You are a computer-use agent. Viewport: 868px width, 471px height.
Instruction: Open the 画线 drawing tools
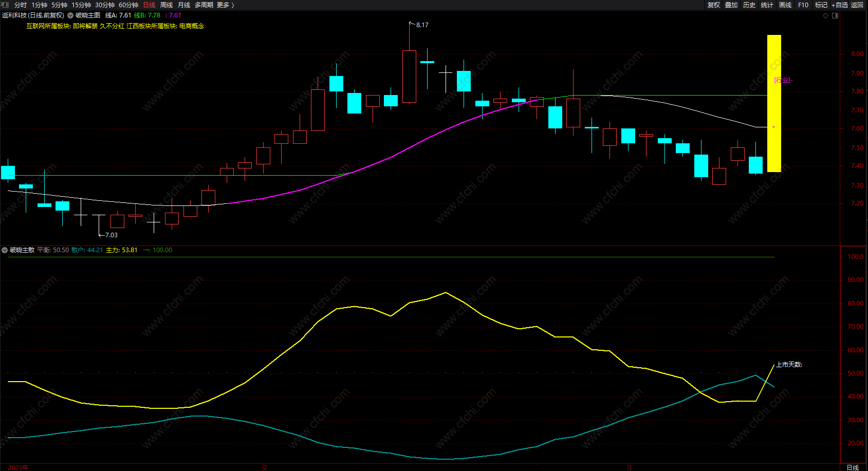[x=785, y=5]
